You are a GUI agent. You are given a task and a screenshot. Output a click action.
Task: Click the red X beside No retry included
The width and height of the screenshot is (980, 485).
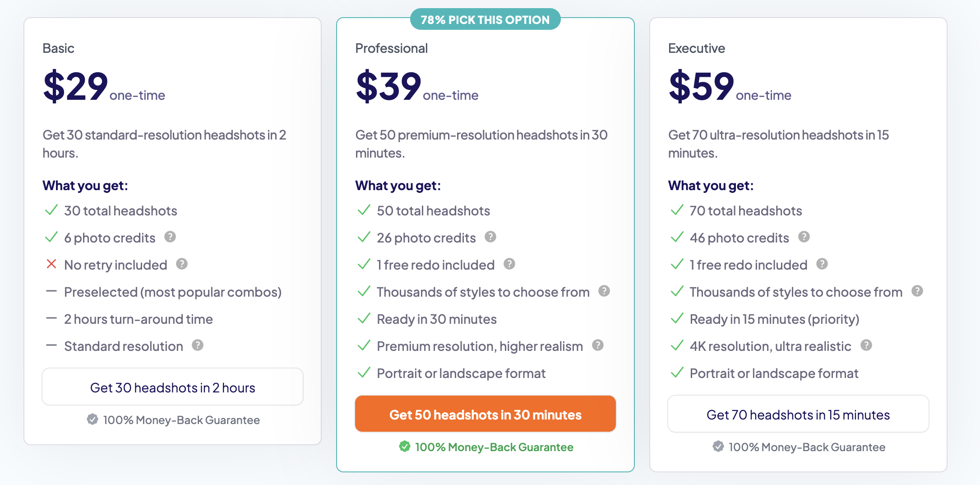[x=51, y=264]
